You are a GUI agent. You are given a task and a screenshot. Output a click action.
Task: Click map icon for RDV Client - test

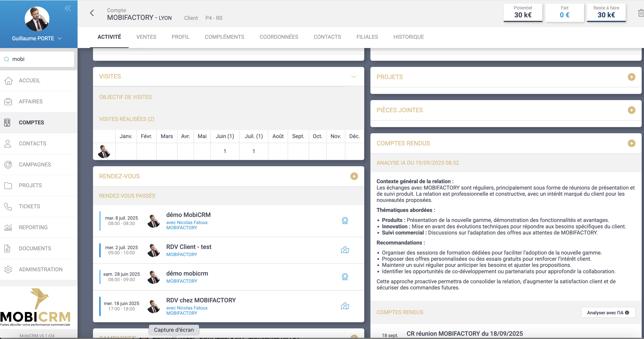pos(345,250)
